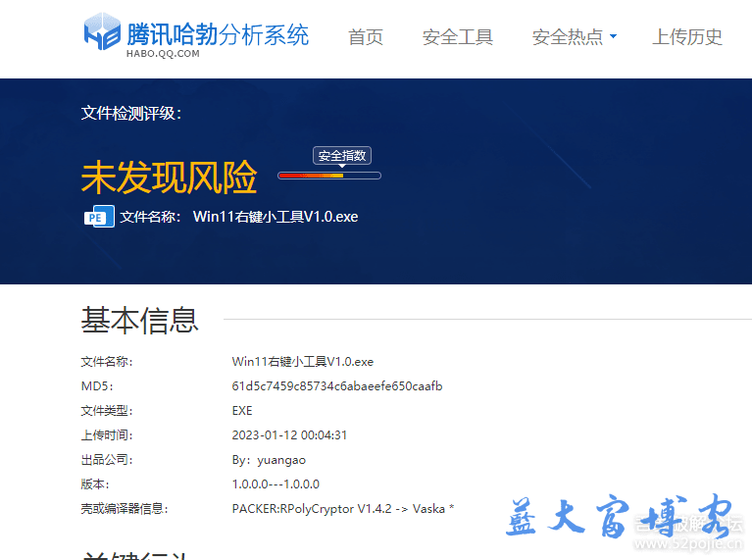752x560 pixels.
Task: Click the 安全指数 tooltip badge
Action: tap(342, 156)
